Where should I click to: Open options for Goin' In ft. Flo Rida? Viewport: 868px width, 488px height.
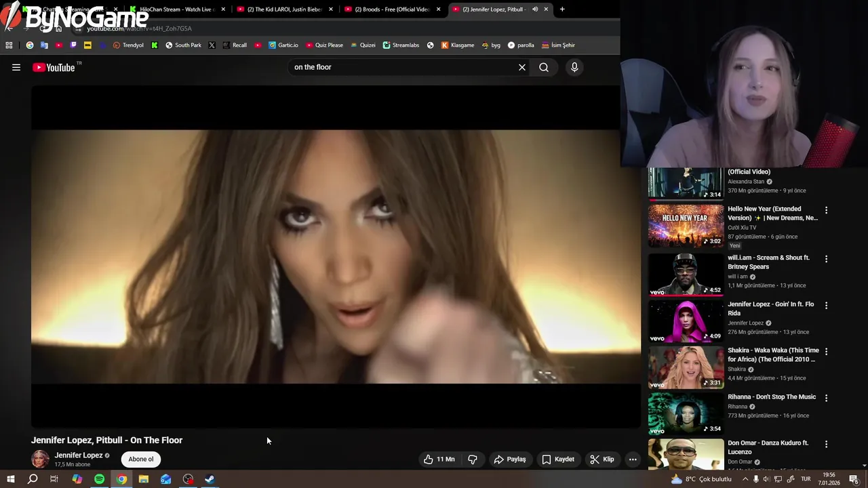(x=826, y=306)
